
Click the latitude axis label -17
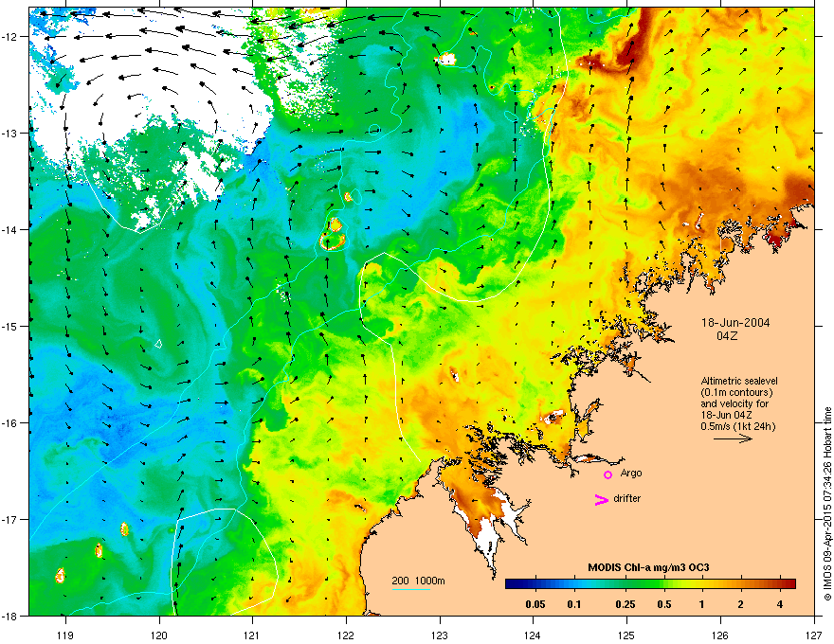coord(9,519)
